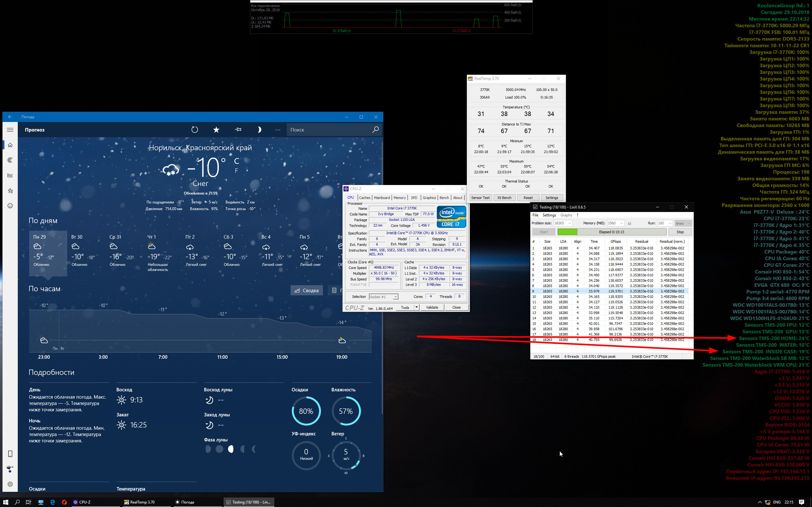Screen dimensions: 812x507
Task: Open the Weather hamburger menu
Action: pyautogui.click(x=10, y=130)
